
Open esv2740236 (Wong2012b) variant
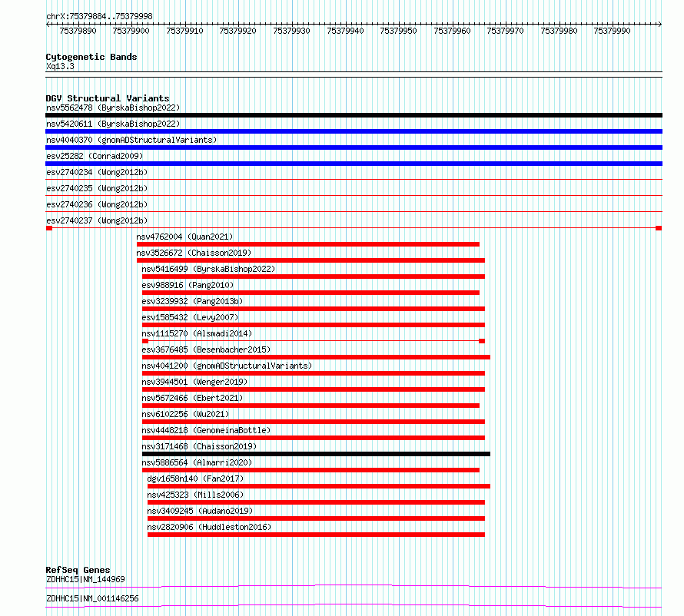click(x=97, y=204)
